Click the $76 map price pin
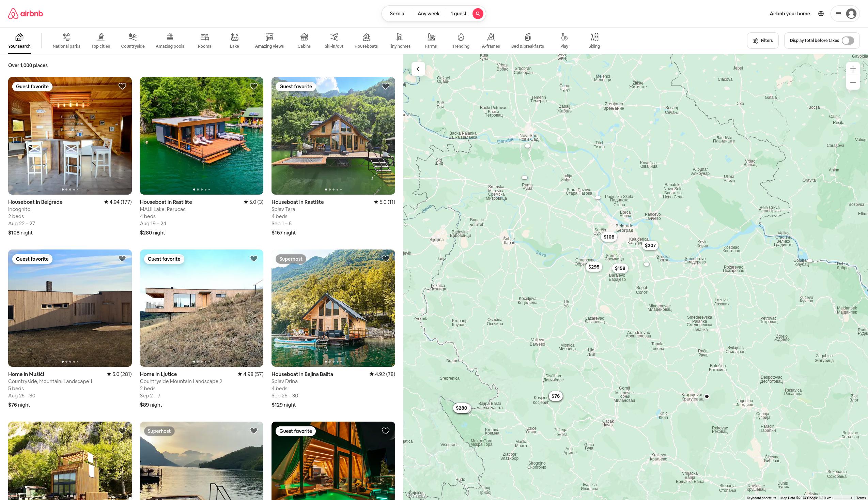The image size is (868, 500). [555, 396]
